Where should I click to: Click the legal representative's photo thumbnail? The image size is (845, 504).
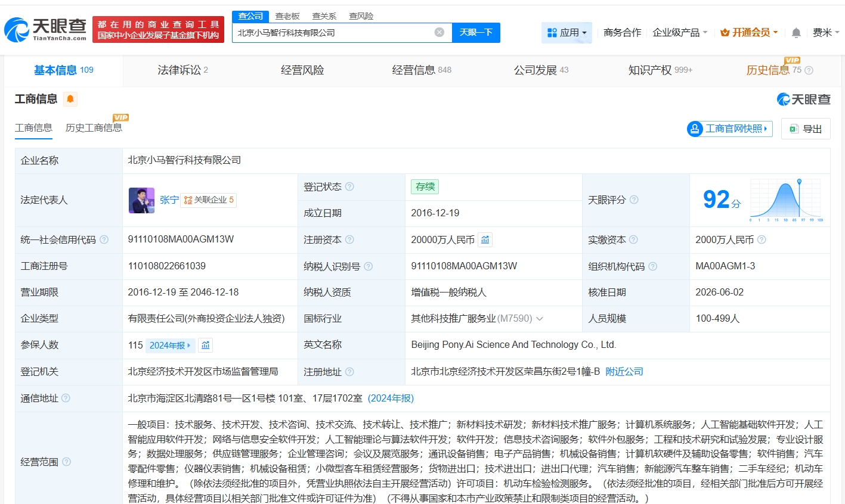[141, 200]
